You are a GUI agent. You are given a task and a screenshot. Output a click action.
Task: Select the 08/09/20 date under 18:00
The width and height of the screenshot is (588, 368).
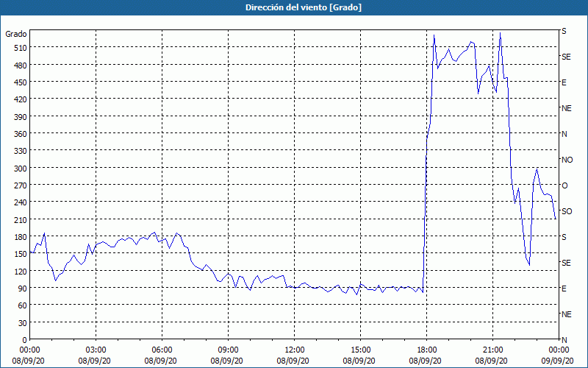(x=426, y=361)
